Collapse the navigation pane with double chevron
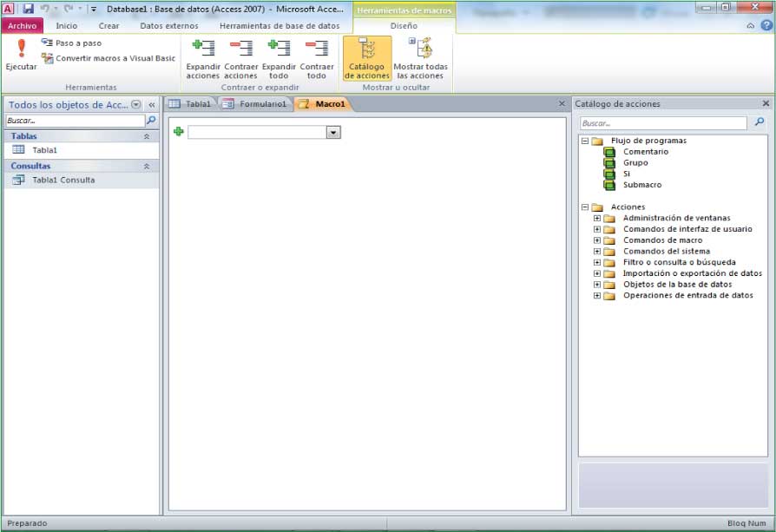The image size is (776, 532). click(152, 105)
